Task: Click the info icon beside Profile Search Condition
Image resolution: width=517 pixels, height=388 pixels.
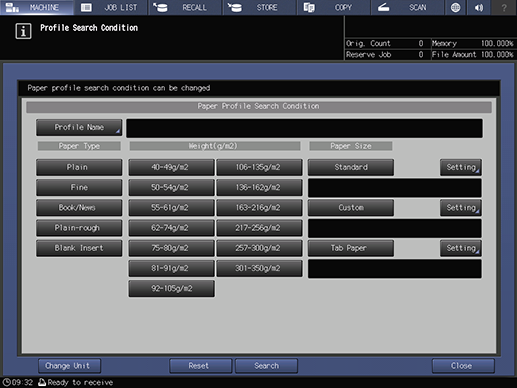Action: click(x=23, y=31)
